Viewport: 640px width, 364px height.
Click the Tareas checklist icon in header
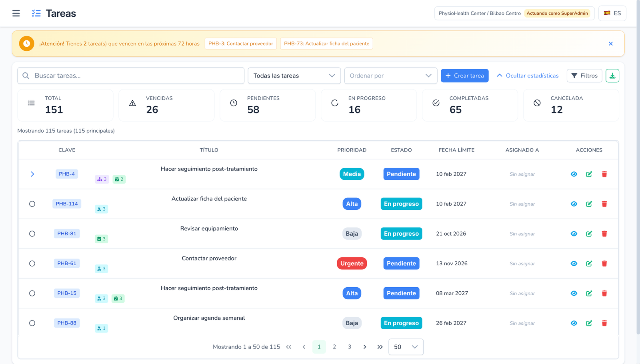36,13
